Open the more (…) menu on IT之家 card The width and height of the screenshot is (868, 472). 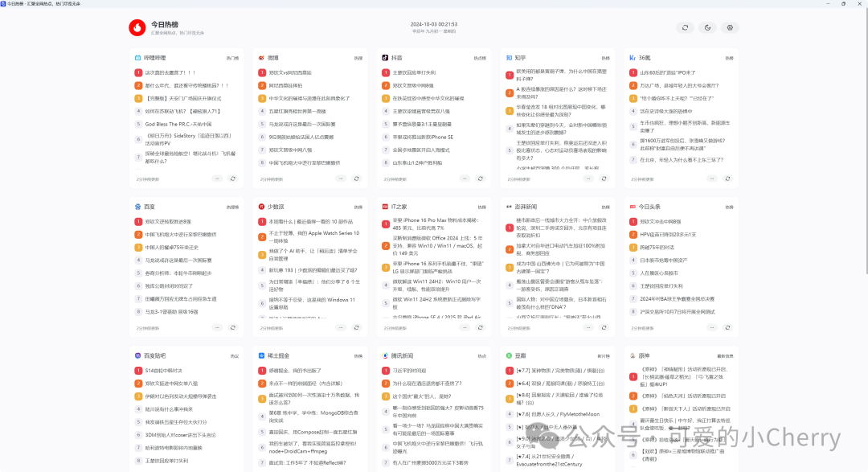coord(465,328)
